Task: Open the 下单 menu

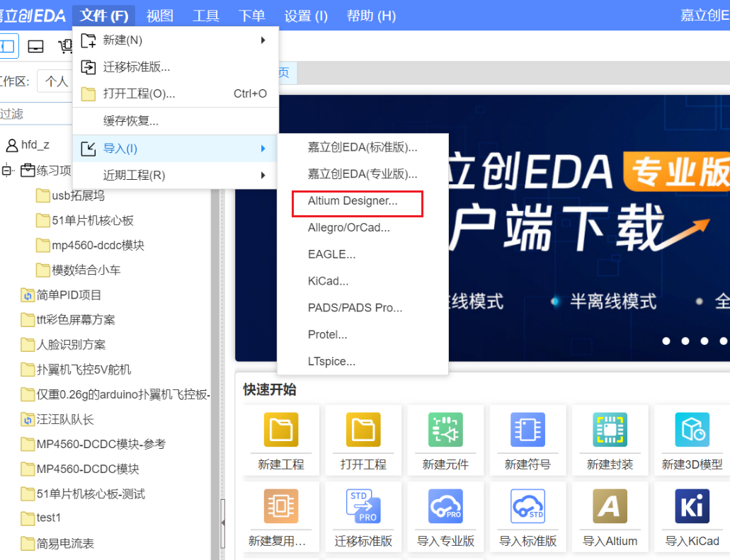Action: click(251, 16)
